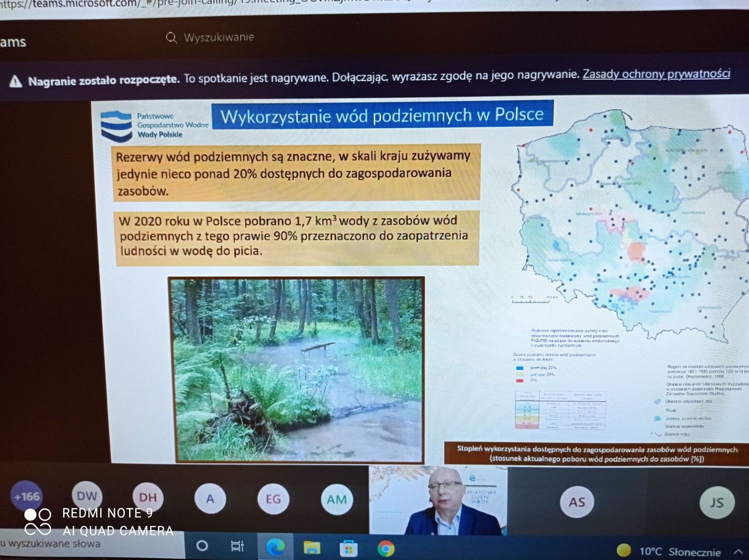Select the speaker's video thumbnail

coord(438,500)
